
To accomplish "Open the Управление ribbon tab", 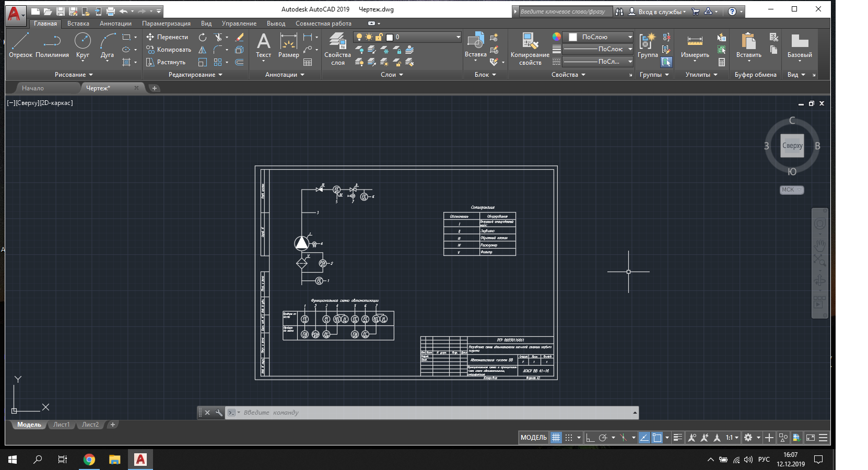I will point(239,23).
